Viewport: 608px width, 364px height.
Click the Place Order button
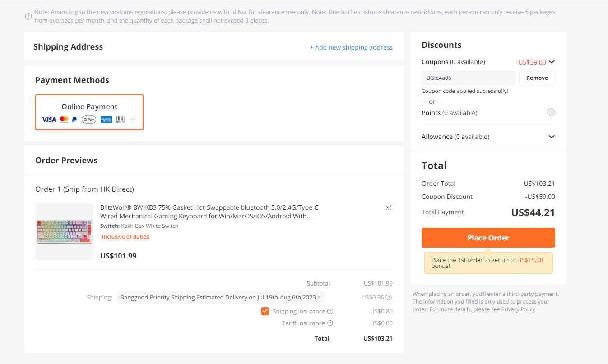click(488, 238)
